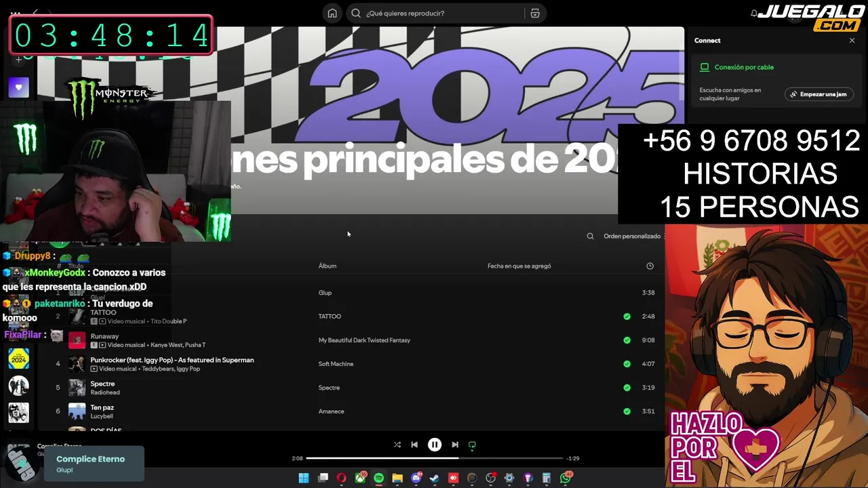The height and width of the screenshot is (488, 868).
Task: Select Conexión por cable device
Action: click(744, 67)
